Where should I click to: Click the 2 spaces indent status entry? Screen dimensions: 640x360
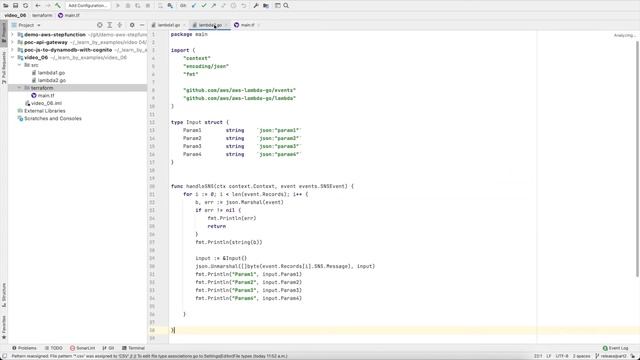[581, 356]
